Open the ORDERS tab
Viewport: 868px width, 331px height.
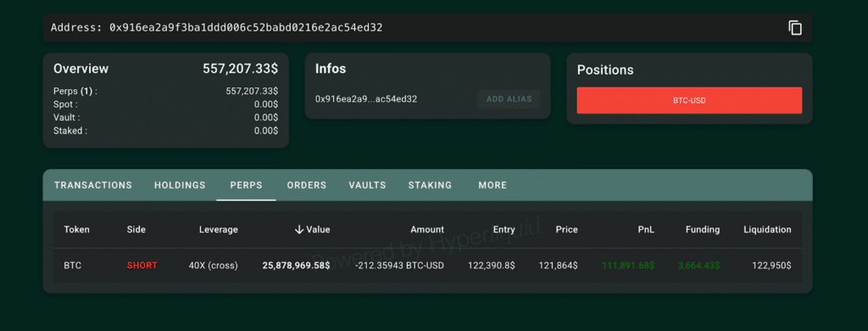[x=307, y=185]
